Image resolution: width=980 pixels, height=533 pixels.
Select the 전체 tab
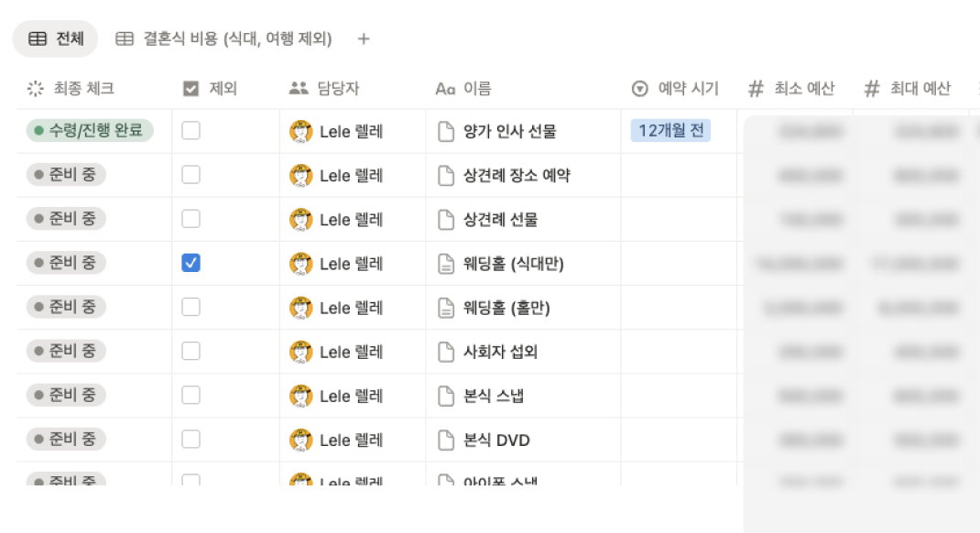point(55,39)
